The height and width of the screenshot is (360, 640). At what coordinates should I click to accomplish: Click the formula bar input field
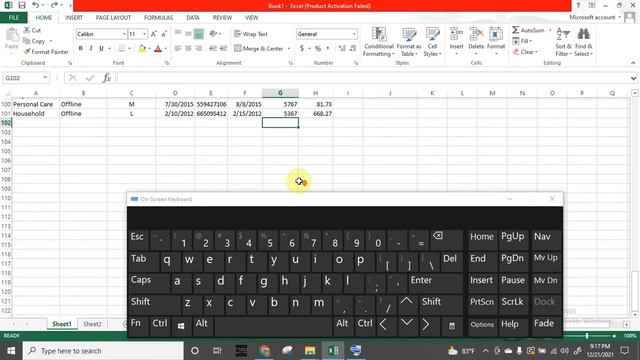tap(373, 78)
